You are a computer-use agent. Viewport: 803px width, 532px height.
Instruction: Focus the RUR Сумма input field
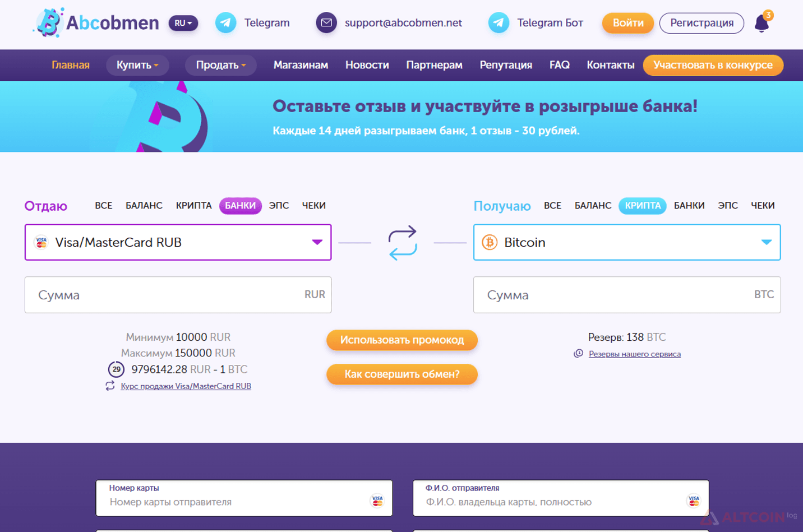click(x=178, y=295)
